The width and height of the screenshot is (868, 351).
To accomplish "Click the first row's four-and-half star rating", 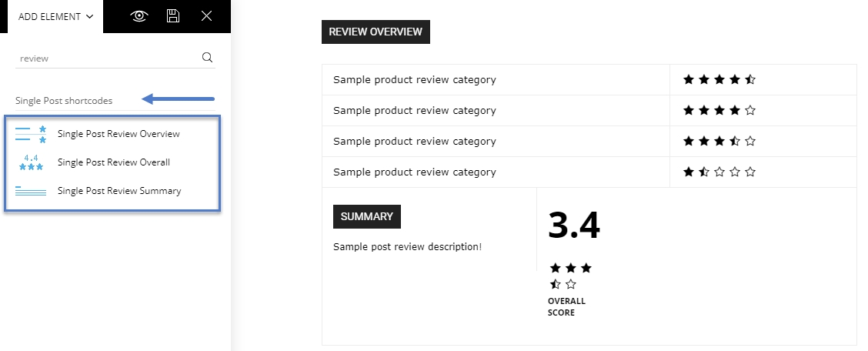I will (719, 80).
